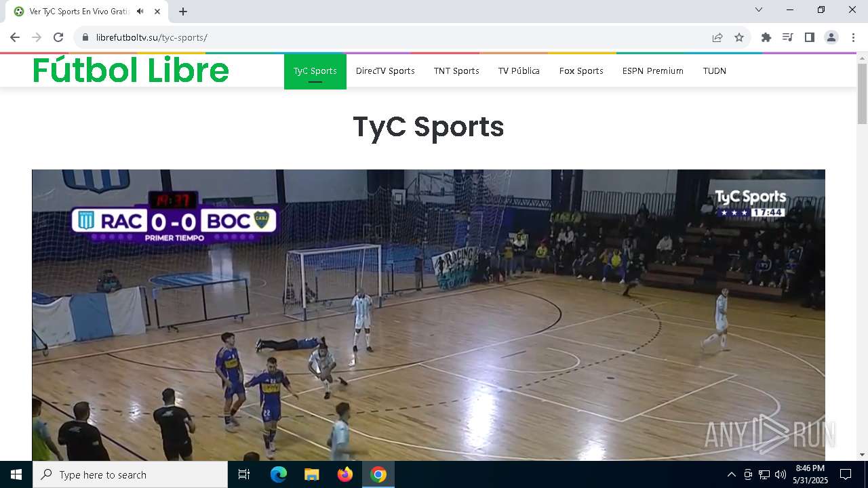Open the taskbar clock and date
The height and width of the screenshot is (488, 868).
pos(810,474)
